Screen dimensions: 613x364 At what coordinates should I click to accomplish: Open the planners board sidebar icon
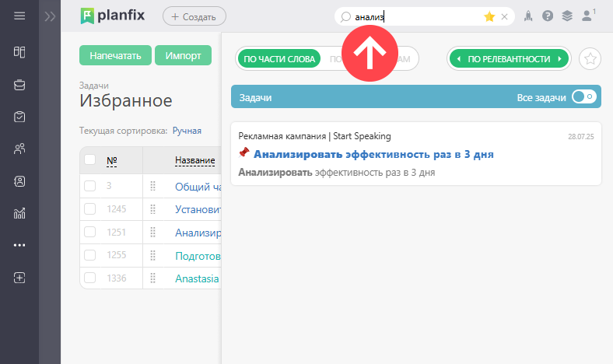click(x=19, y=52)
